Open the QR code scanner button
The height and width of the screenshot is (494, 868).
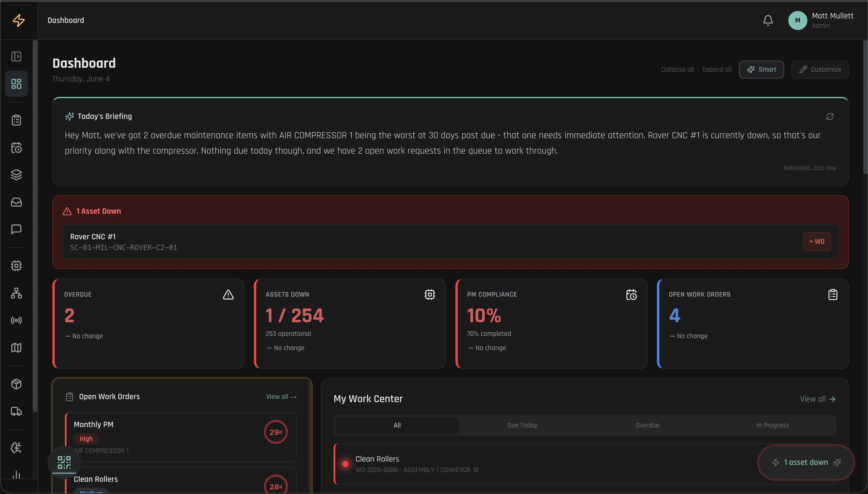[x=64, y=462]
